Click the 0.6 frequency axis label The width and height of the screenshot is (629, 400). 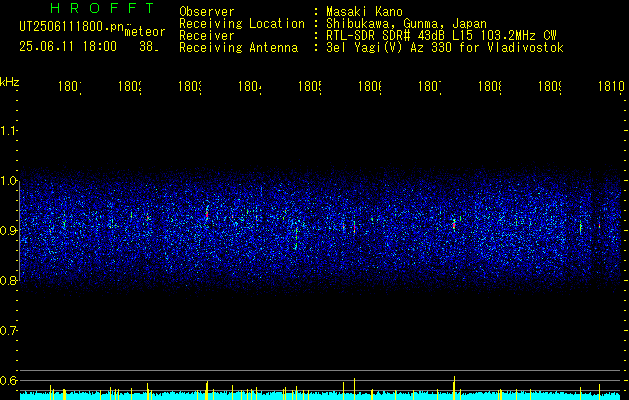coord(8,380)
